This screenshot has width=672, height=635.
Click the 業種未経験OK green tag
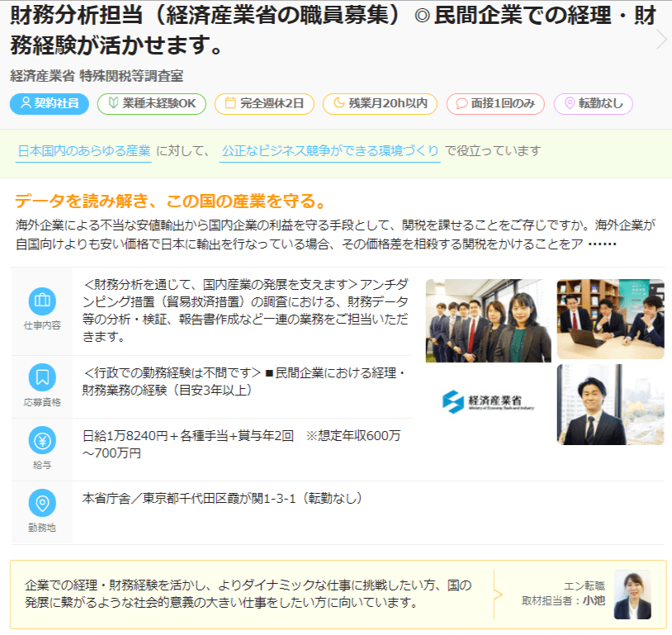(151, 104)
